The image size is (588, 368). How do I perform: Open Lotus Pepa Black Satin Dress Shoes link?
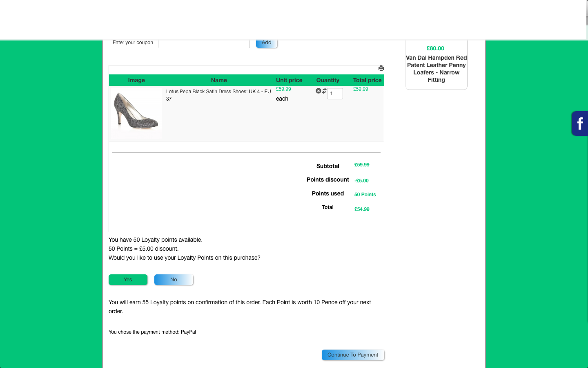[x=207, y=92]
